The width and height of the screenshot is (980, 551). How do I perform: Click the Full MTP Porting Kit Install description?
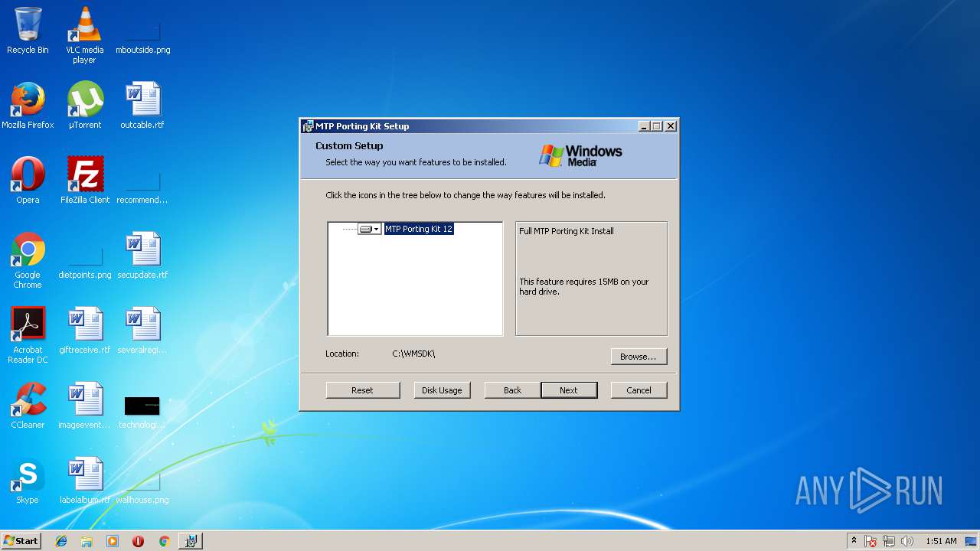click(567, 231)
